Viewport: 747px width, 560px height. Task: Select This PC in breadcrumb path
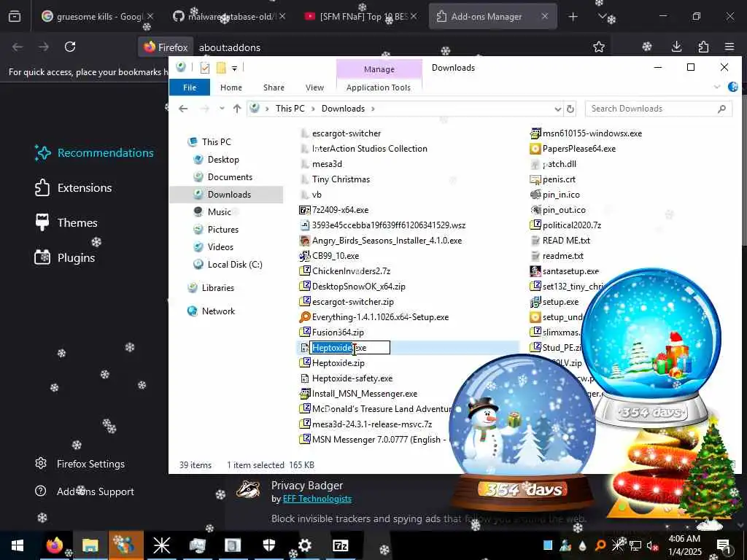[290, 109]
